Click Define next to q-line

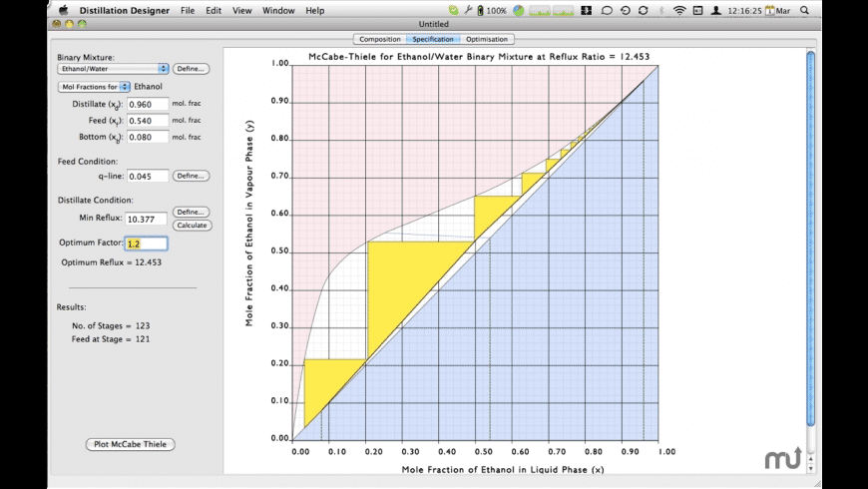coord(191,176)
